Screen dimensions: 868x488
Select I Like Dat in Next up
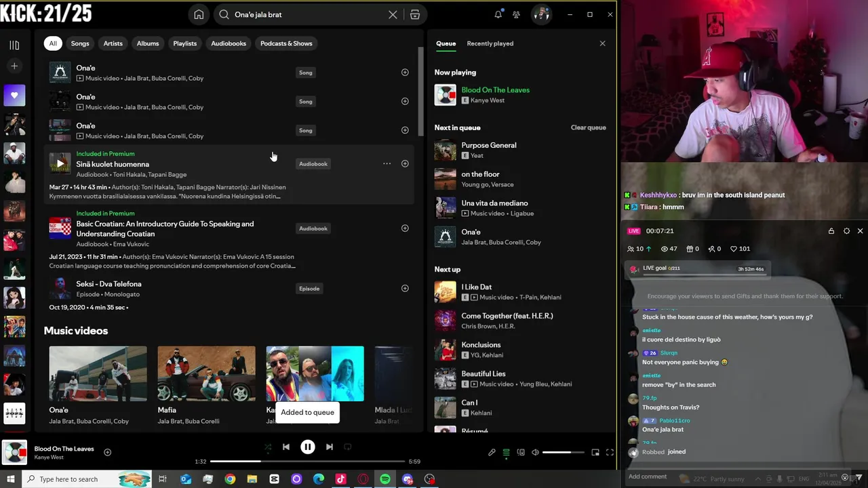coord(520,292)
